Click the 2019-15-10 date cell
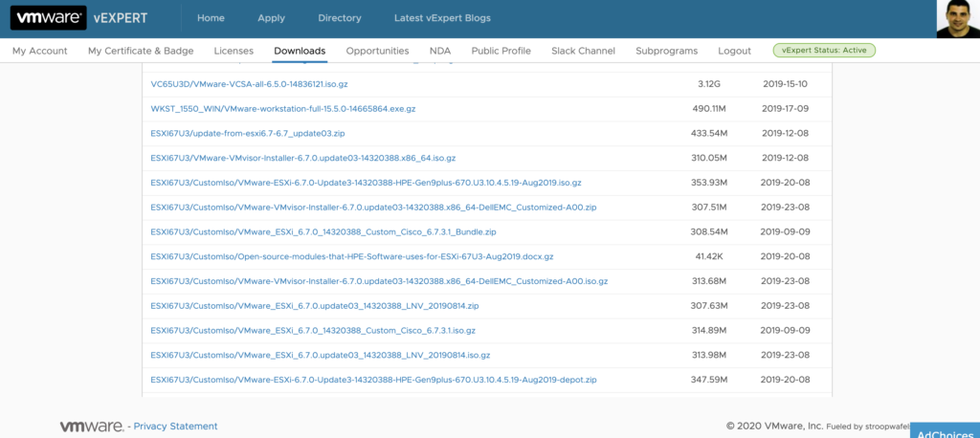 coord(786,84)
